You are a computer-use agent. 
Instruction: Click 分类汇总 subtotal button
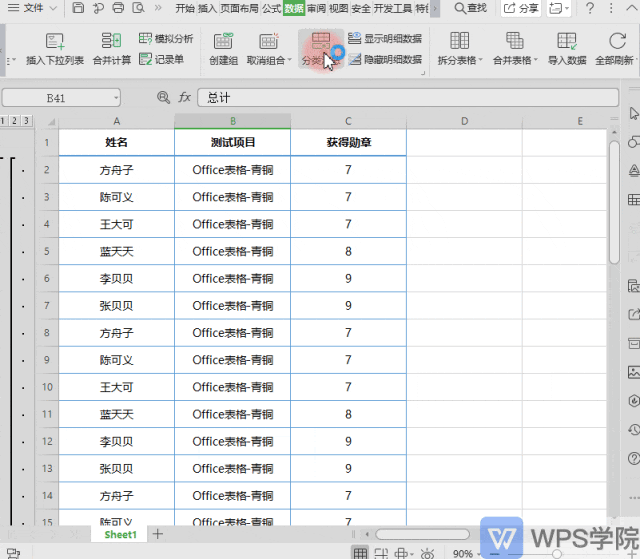coord(321,49)
